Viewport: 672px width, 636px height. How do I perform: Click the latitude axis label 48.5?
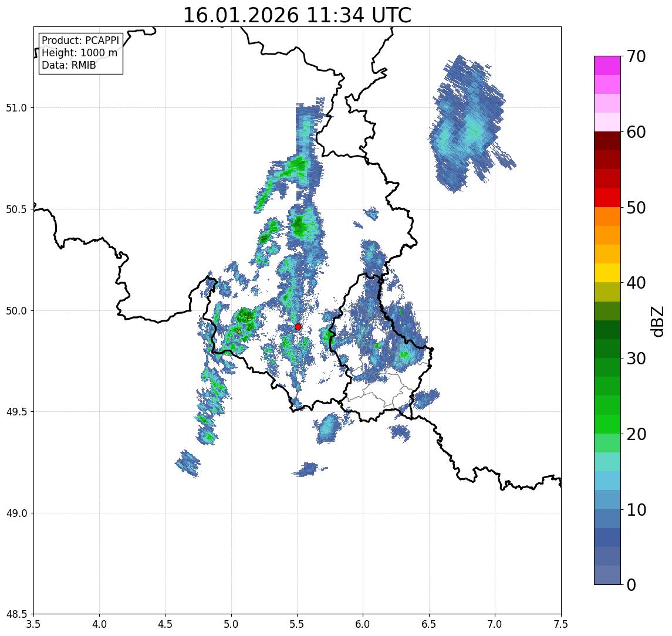click(16, 614)
